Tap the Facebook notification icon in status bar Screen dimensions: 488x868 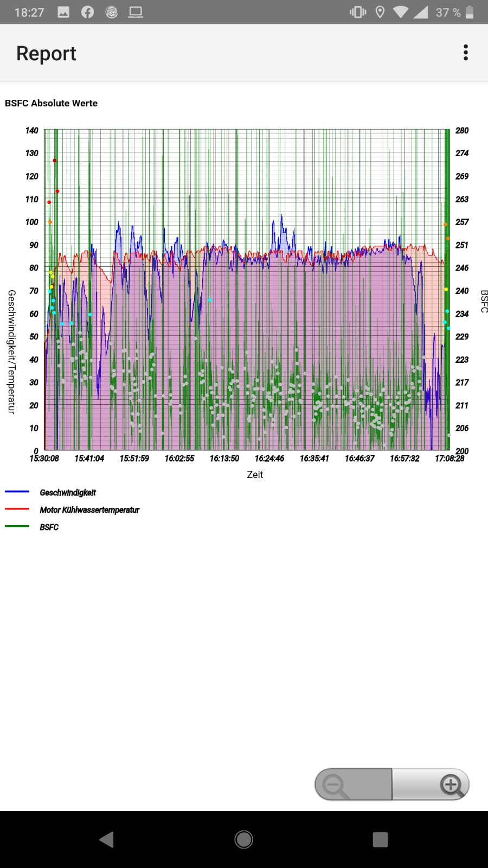click(x=87, y=12)
